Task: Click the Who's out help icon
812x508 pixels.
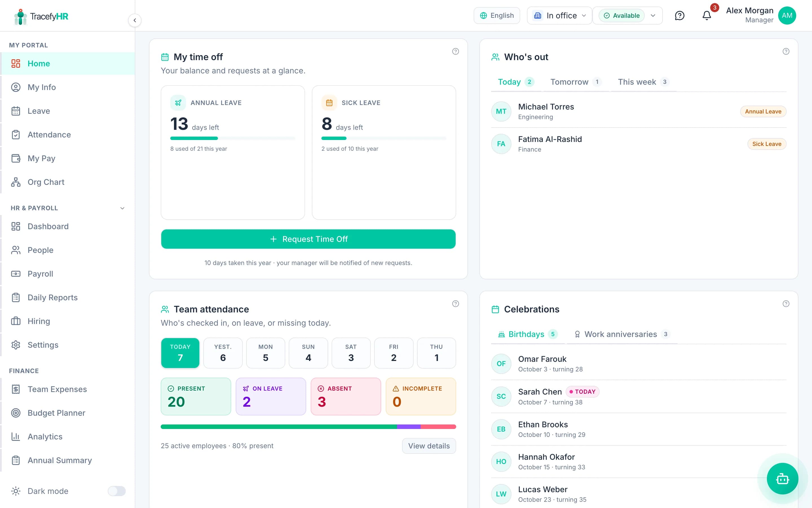Action: point(786,51)
